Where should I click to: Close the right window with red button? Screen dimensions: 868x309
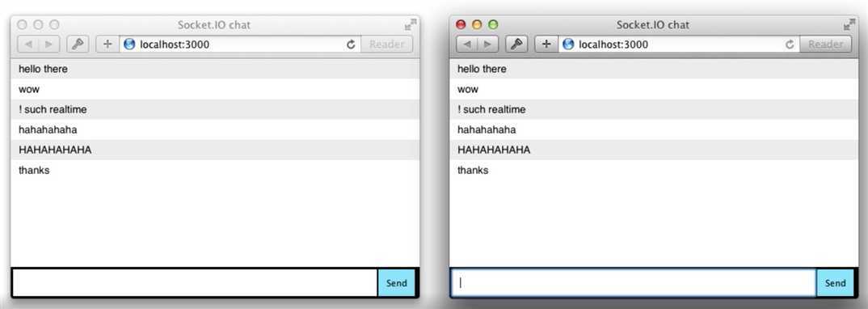click(461, 24)
